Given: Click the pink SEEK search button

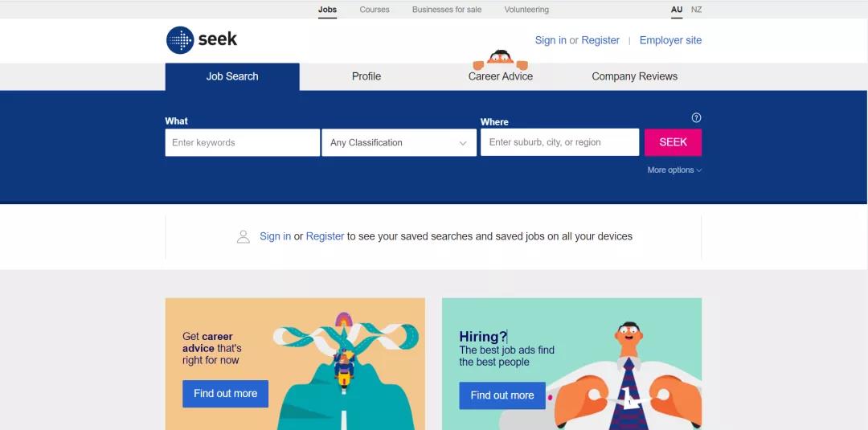Looking at the screenshot, I should (x=674, y=142).
